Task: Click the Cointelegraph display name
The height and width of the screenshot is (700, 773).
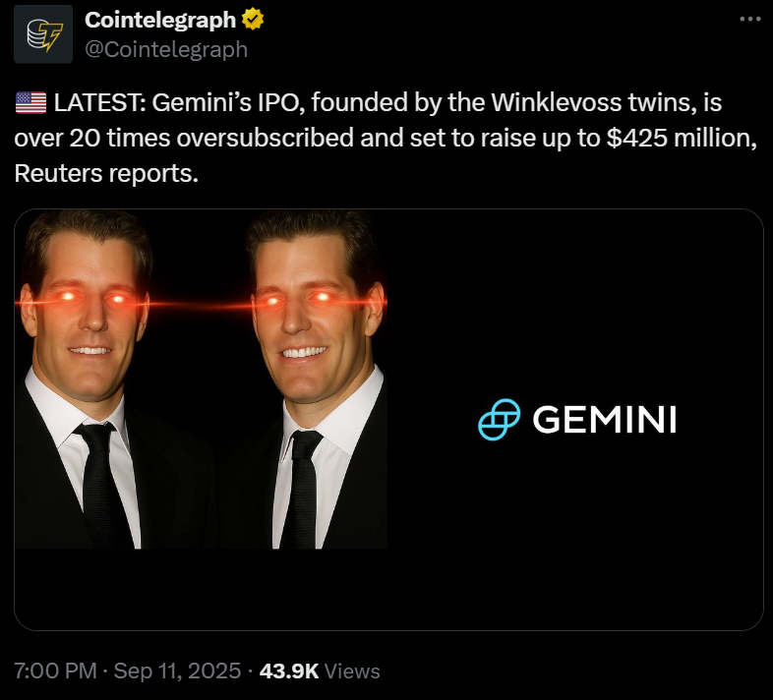Action: click(159, 20)
